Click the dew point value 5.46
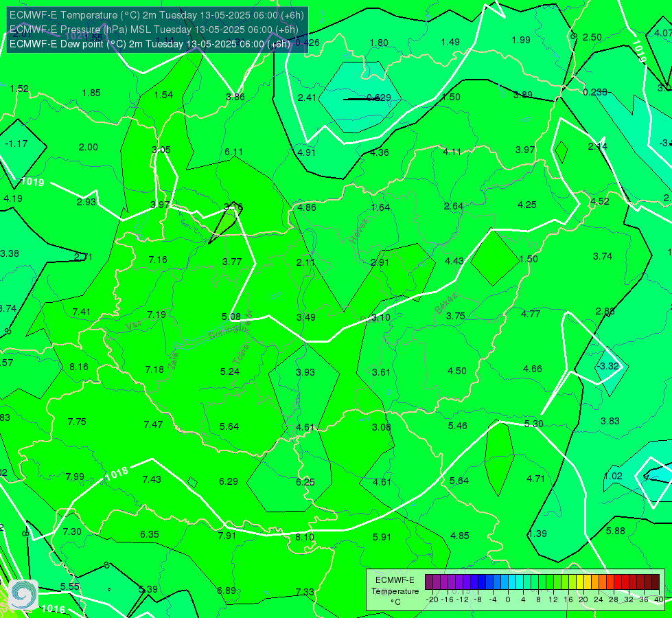 (457, 426)
